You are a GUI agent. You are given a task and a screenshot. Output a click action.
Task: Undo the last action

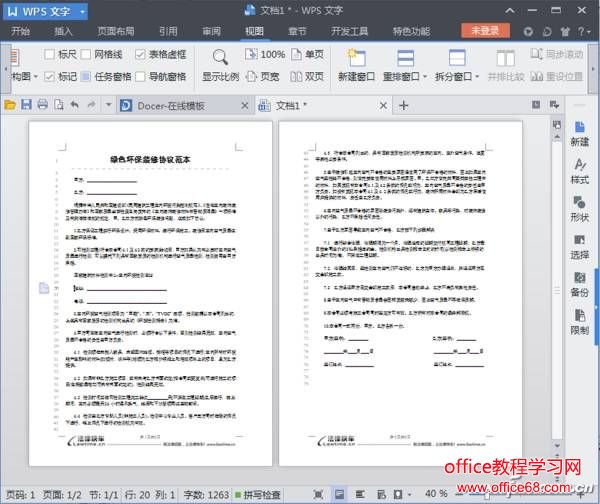[75, 104]
